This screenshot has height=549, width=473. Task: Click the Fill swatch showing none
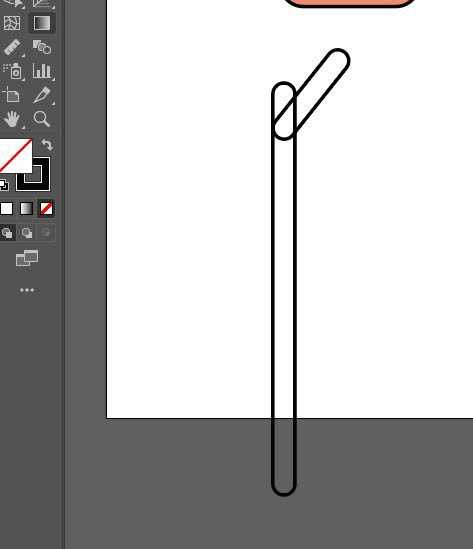(15, 156)
